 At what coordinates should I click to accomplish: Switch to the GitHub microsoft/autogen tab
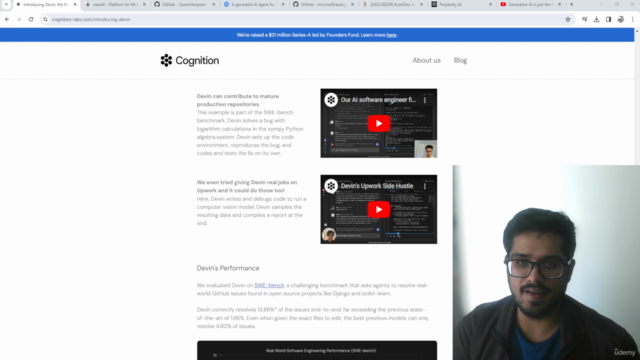(x=322, y=4)
